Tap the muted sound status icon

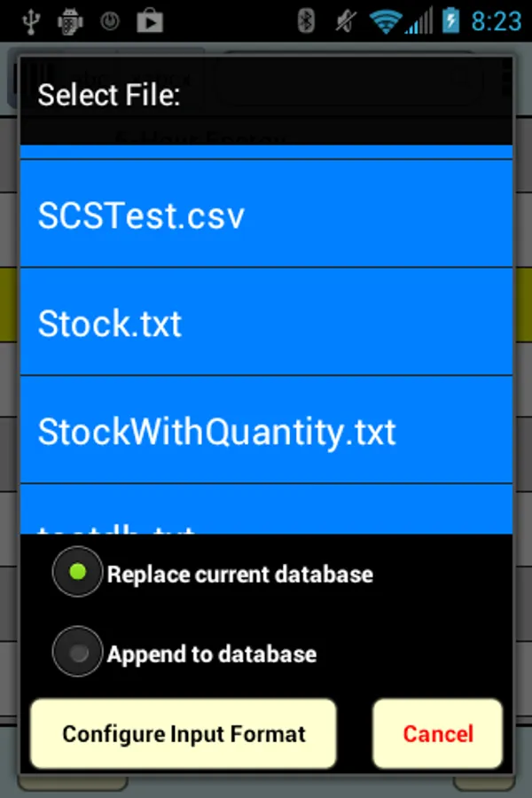coord(345,20)
